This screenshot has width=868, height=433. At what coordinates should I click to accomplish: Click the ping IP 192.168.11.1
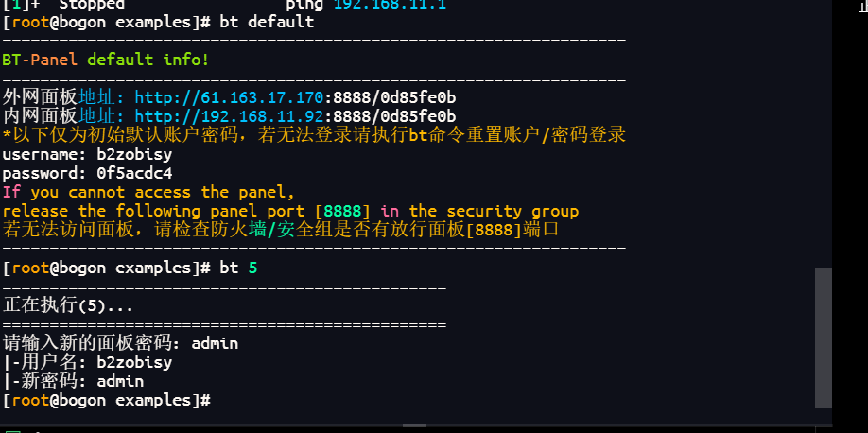pyautogui.click(x=390, y=5)
